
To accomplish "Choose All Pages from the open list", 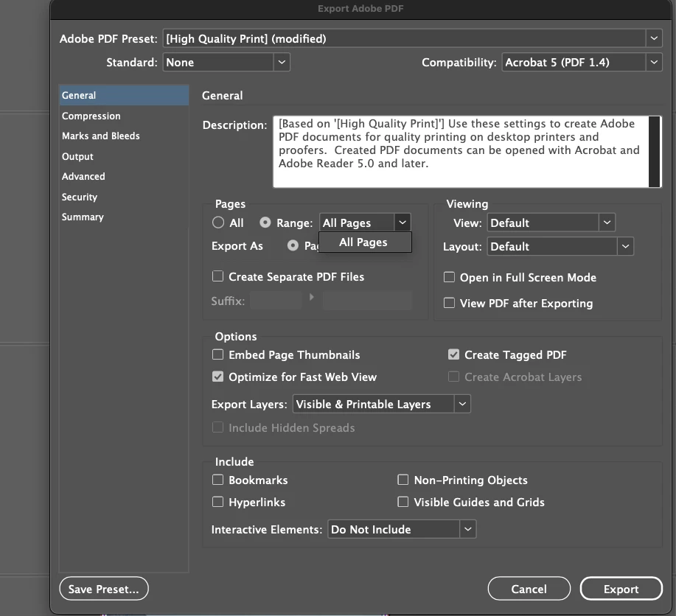I will [365, 242].
